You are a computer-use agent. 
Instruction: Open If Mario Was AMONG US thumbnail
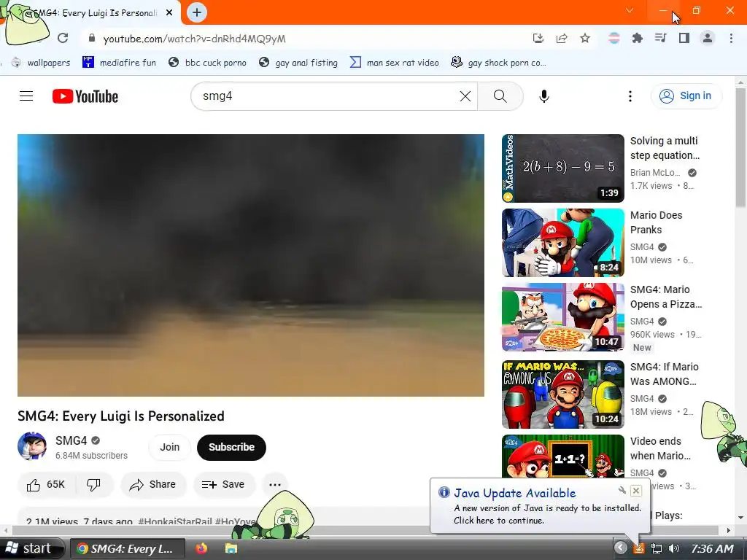562,394
